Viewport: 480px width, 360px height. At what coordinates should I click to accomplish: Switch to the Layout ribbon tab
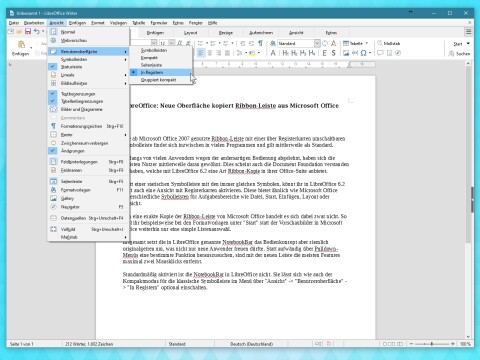[x=190, y=33]
